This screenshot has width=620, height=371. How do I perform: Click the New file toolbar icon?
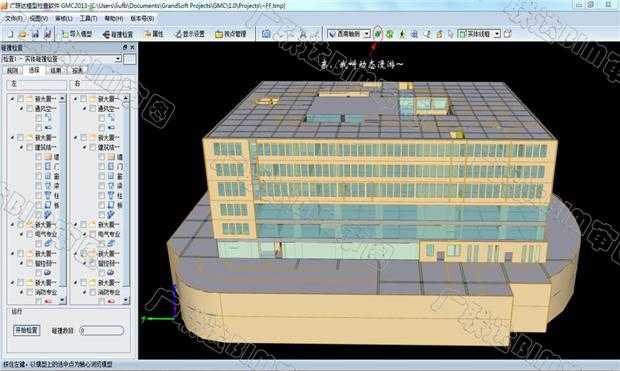tap(11, 34)
